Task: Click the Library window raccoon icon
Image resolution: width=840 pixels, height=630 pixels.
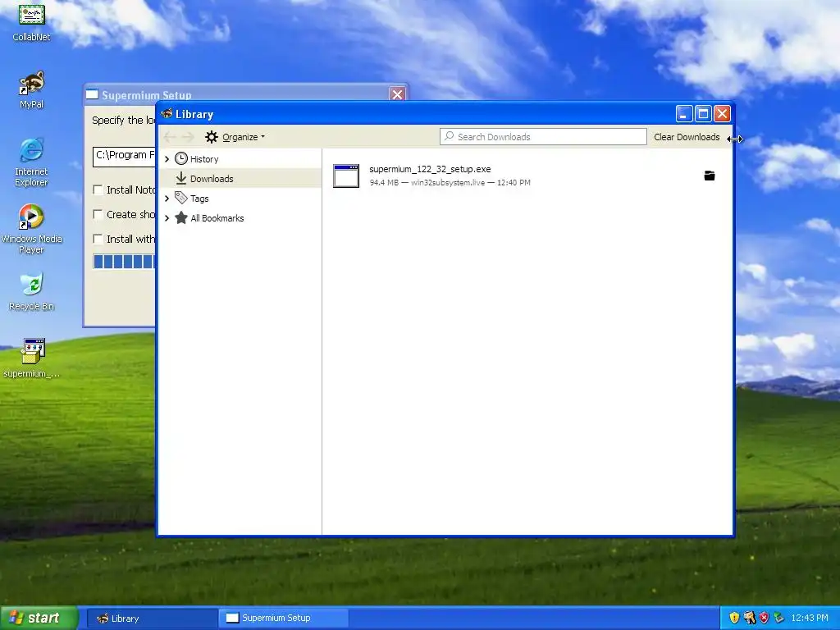Action: pyautogui.click(x=167, y=113)
